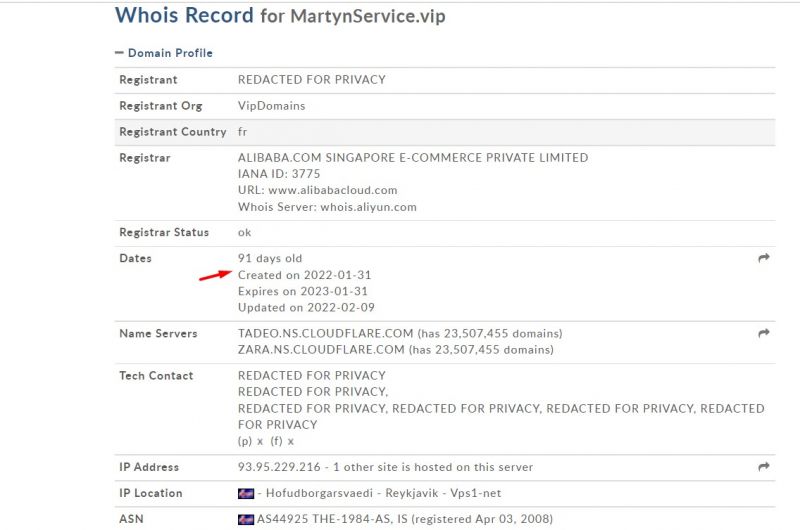The image size is (800, 530).
Task: Click IANA ID: 3775 text
Action: (x=279, y=174)
